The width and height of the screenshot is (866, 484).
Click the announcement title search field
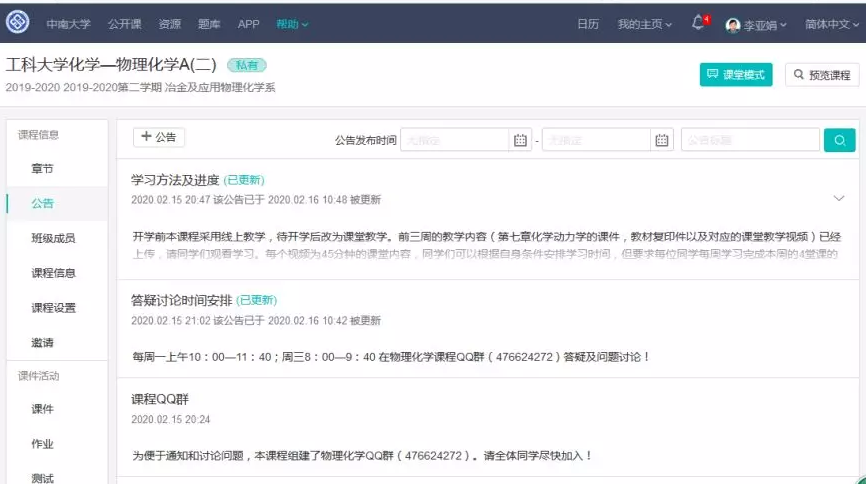click(750, 140)
